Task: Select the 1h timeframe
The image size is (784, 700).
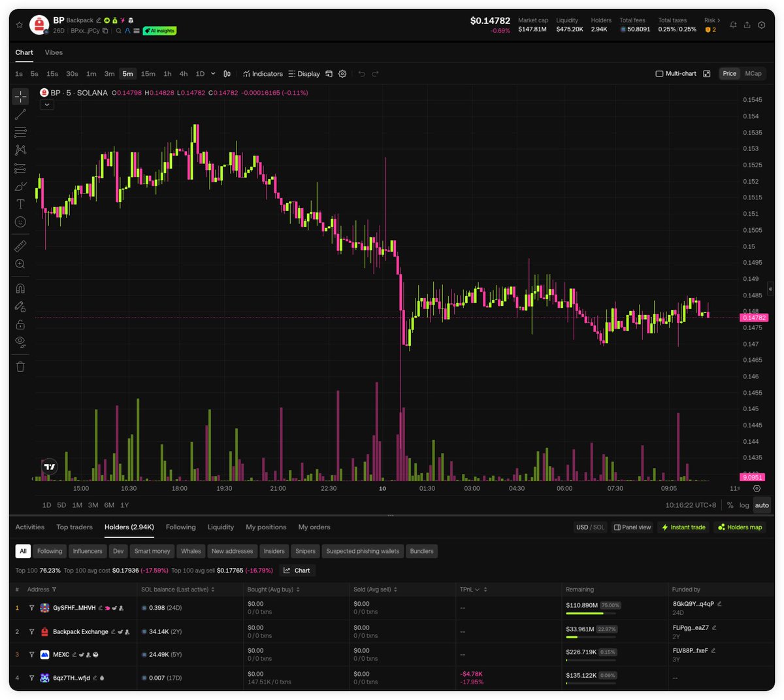Action: [x=167, y=74]
